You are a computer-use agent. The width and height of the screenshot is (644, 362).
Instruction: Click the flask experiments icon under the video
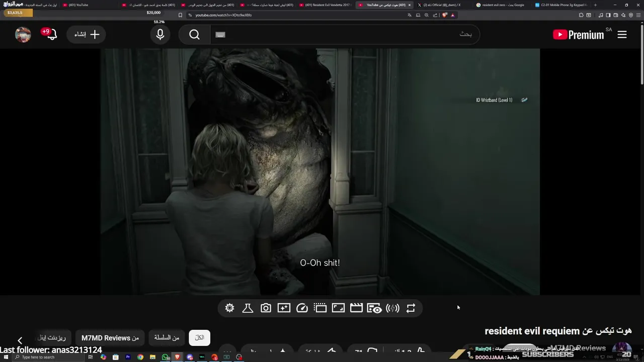(x=248, y=308)
